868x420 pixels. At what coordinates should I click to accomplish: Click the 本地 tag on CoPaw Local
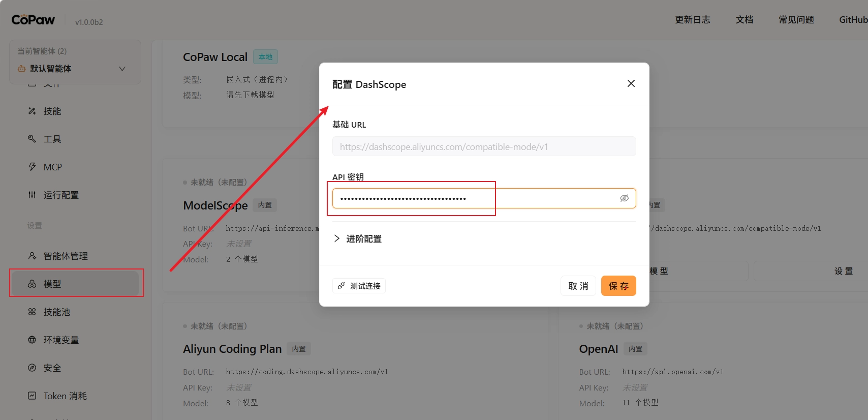click(265, 57)
